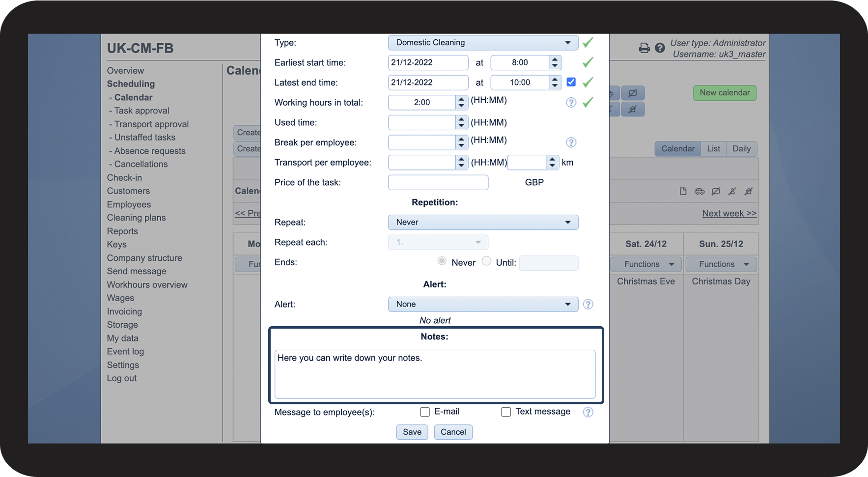Uncheck the checkbox beside latest end time
The image size is (868, 477).
[571, 82]
